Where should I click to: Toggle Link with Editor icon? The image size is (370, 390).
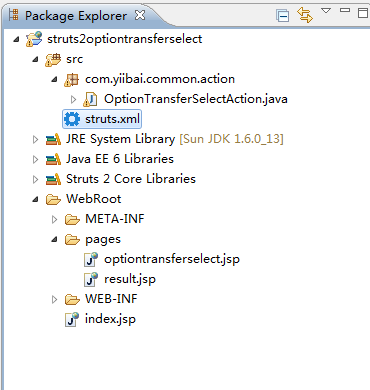click(x=305, y=15)
